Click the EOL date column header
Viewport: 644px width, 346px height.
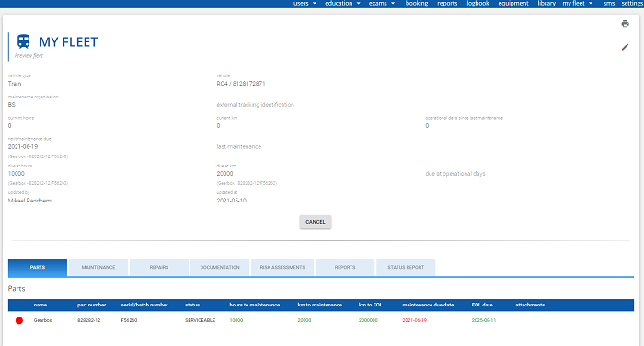pos(482,305)
